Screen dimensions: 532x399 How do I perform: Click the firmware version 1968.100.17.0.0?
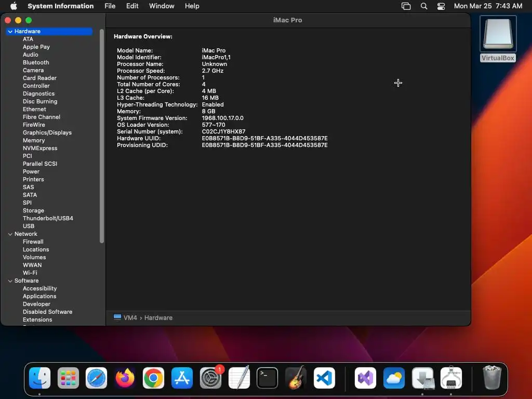[222, 118]
